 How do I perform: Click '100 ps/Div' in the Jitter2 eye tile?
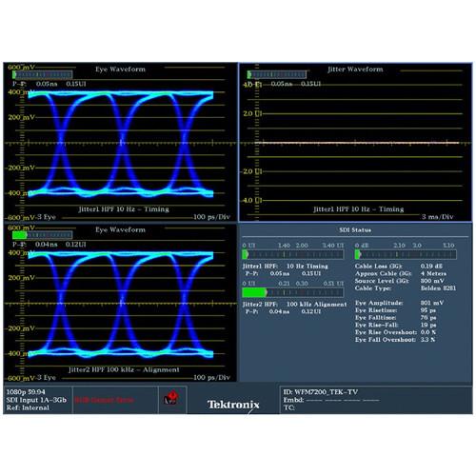[211, 377]
